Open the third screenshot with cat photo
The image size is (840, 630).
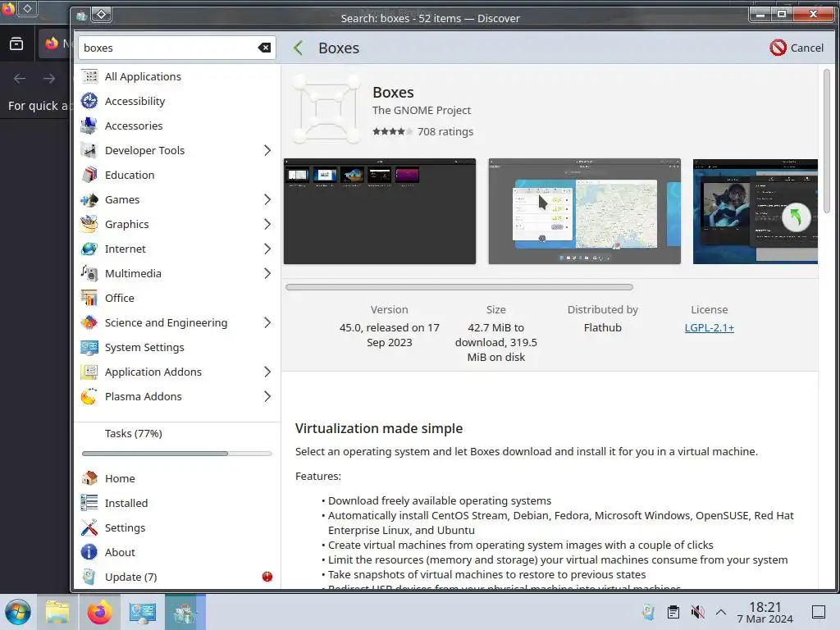click(756, 211)
